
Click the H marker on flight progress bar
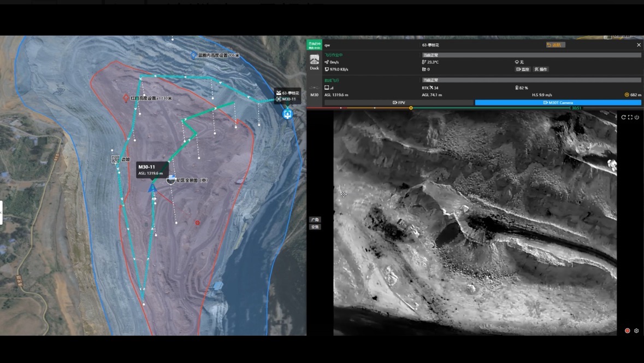411,108
